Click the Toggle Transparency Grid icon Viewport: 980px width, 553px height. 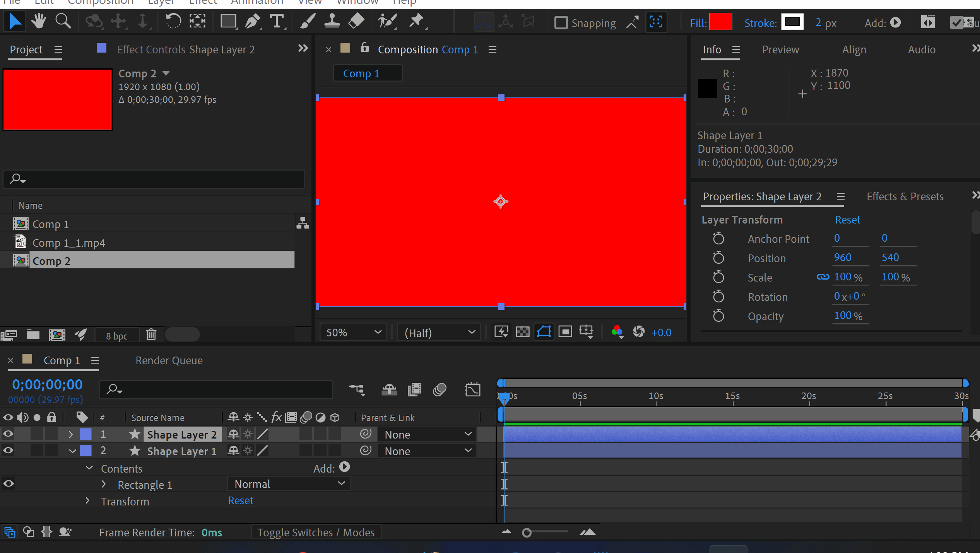click(522, 332)
